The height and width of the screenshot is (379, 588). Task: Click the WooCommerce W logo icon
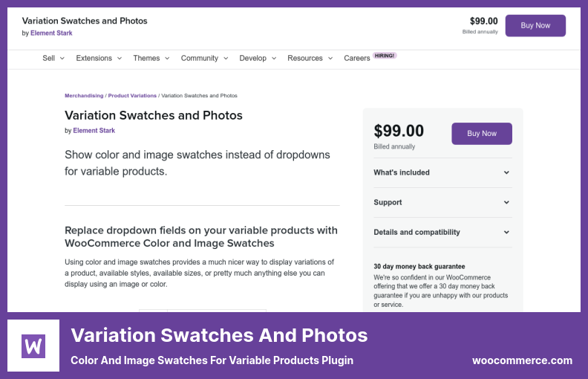[33, 346]
